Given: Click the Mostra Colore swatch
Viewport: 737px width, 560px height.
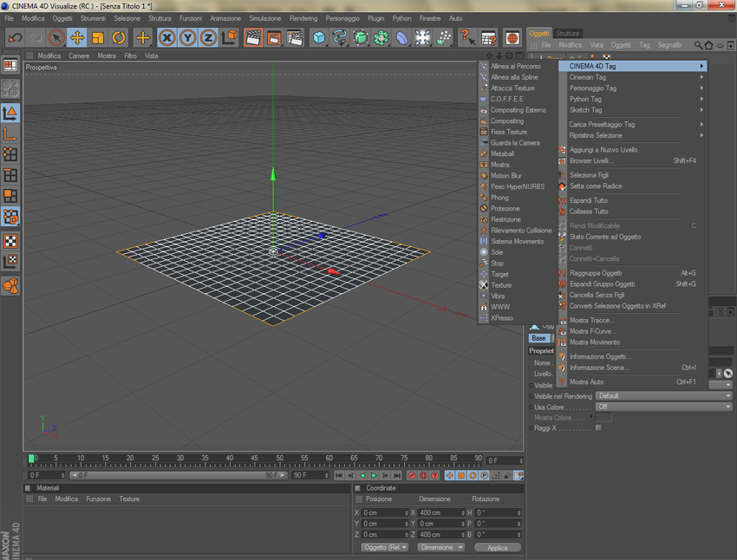Looking at the screenshot, I should [x=603, y=418].
